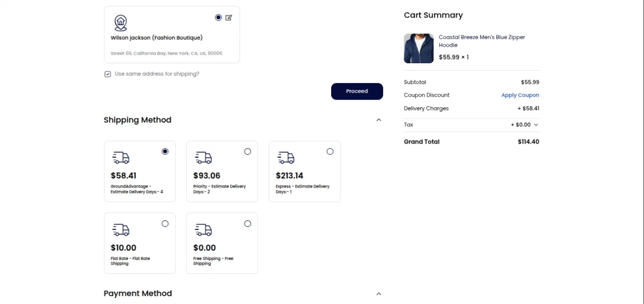
Task: Click Priority Estimate Delivery Days 2 text
Action: [219, 189]
